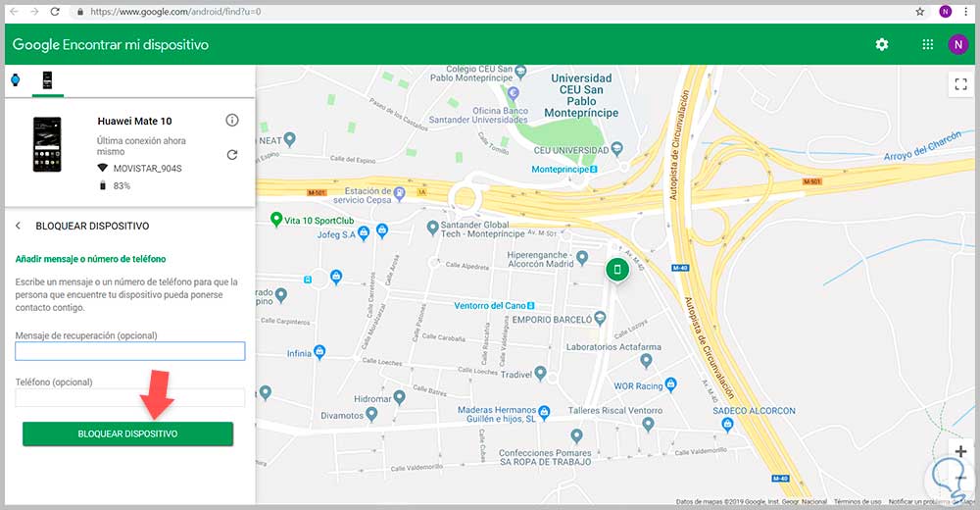Click the Hidromar map pin
The width and height of the screenshot is (980, 510).
coord(400,397)
